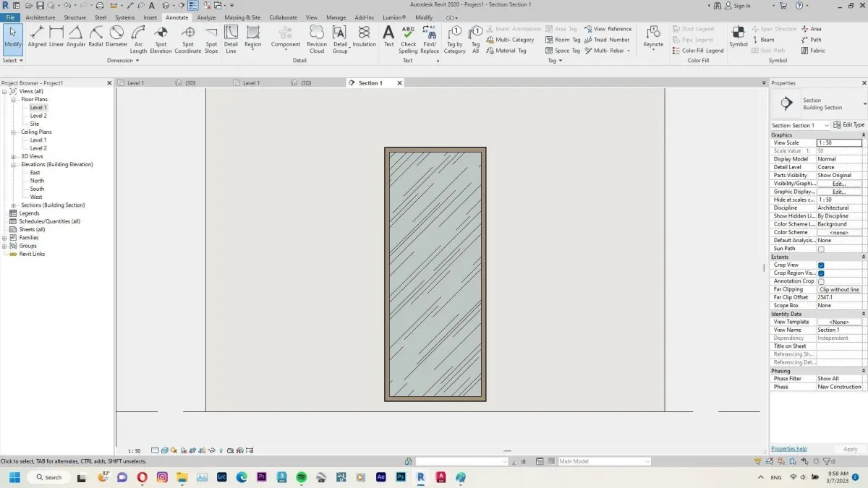
Task: Select the Text annotation tool
Action: point(388,38)
